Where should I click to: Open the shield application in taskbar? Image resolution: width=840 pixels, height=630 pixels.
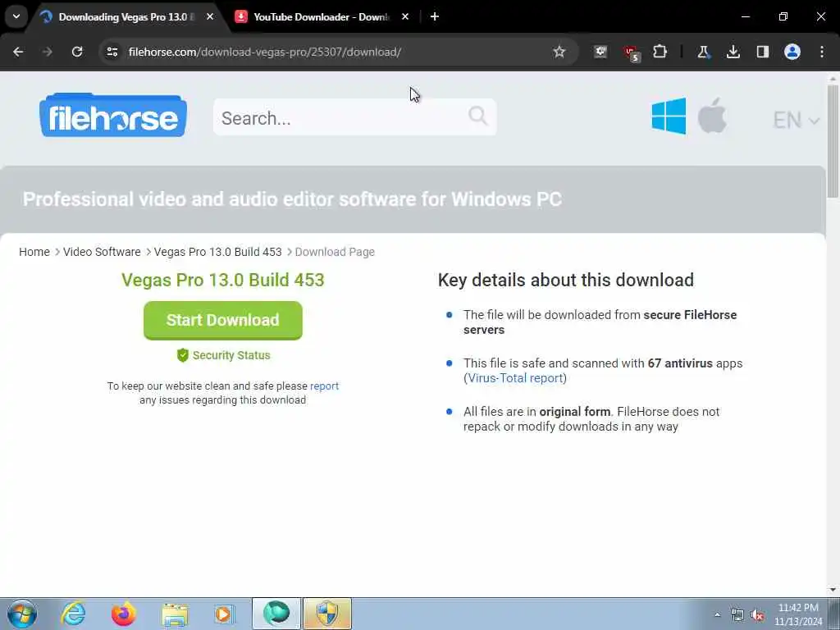[x=327, y=614]
